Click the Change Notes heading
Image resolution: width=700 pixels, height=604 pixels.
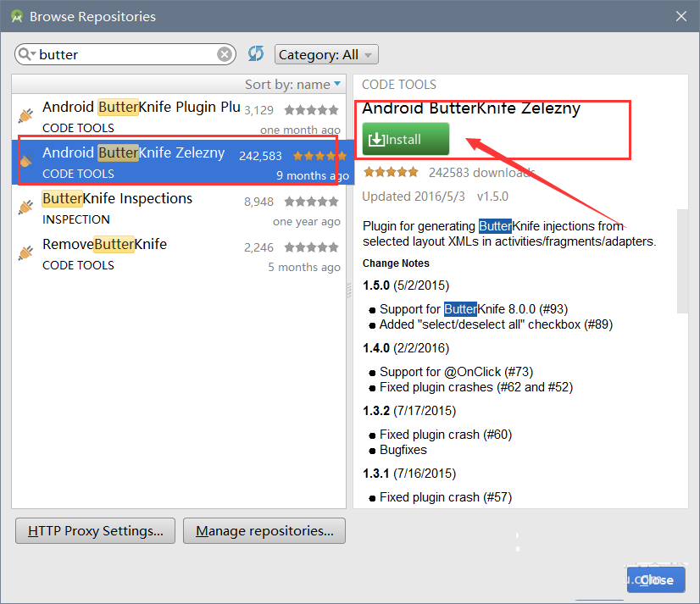point(396,263)
